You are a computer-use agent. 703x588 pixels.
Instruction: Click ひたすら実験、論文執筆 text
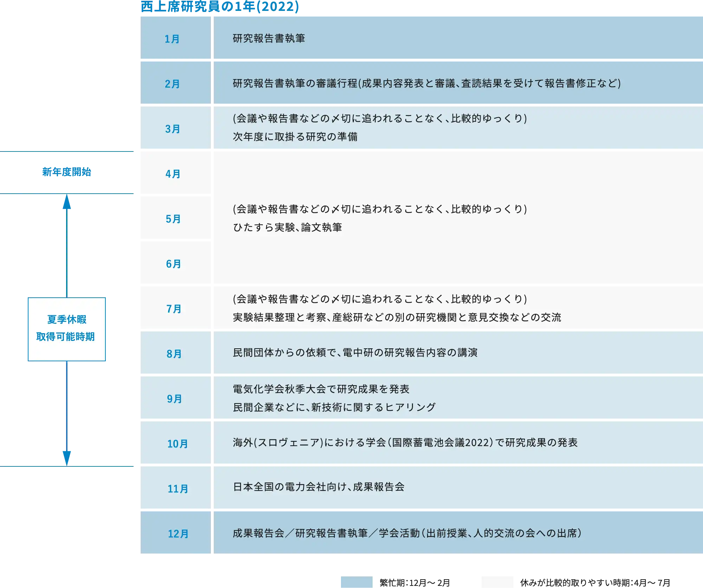point(288,227)
